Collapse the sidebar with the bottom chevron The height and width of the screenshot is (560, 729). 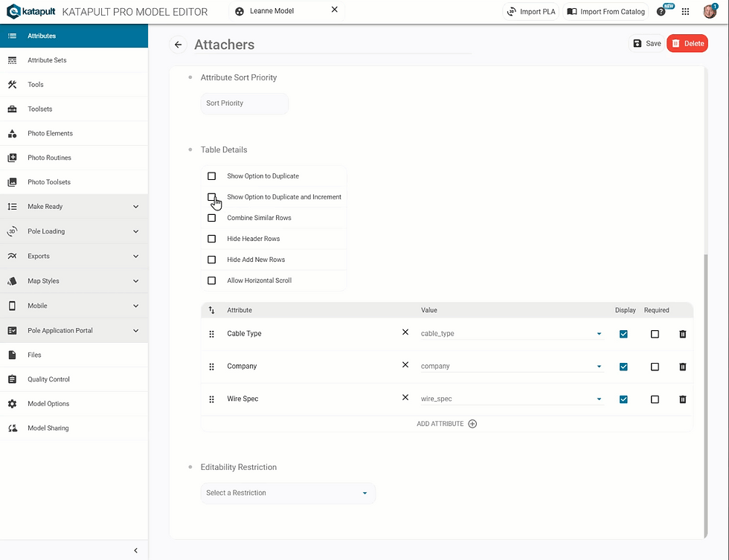135,551
